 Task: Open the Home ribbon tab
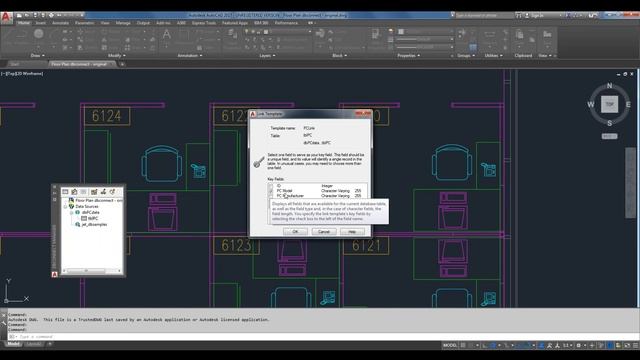pos(24,23)
